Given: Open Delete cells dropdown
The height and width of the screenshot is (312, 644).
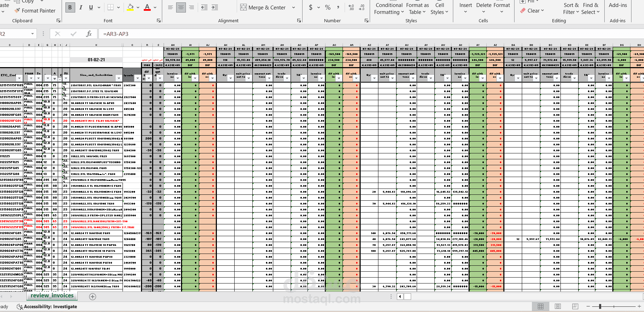Looking at the screenshot, I should 484,8.
